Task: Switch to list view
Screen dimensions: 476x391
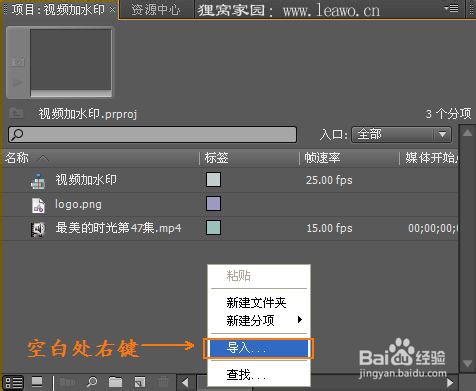Action: click(13, 382)
